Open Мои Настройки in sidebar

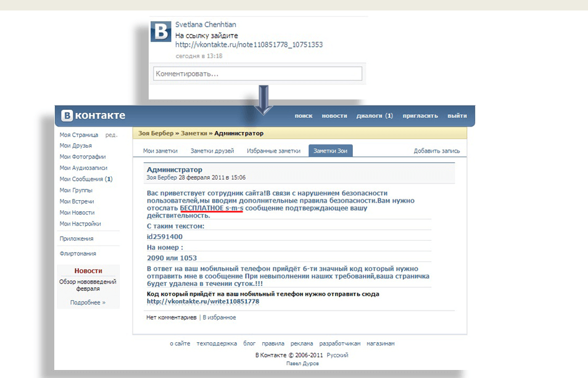click(80, 224)
